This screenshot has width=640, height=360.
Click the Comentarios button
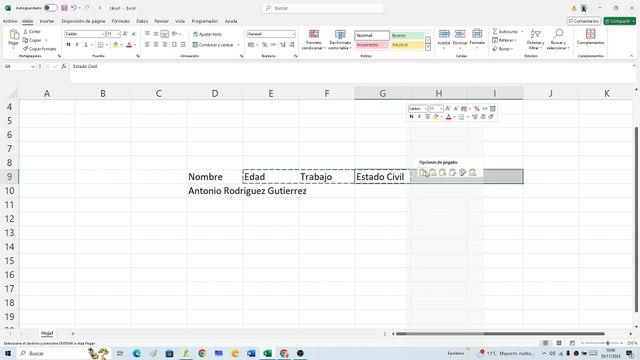[x=584, y=21]
